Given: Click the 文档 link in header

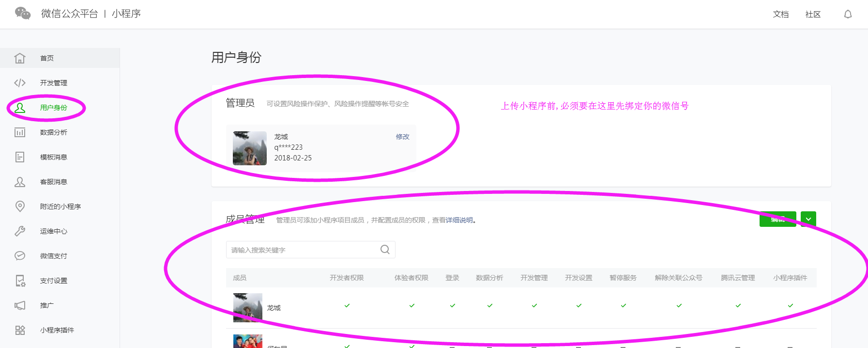Looking at the screenshot, I should 780,15.
